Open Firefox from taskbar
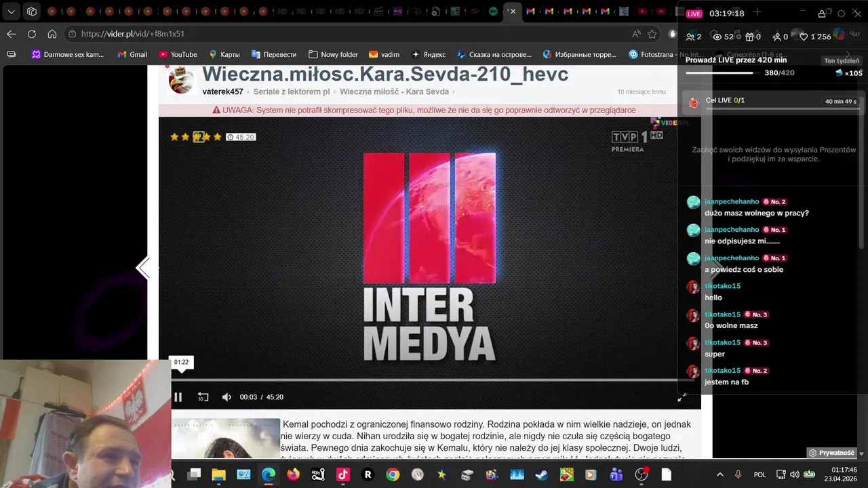 (x=293, y=474)
